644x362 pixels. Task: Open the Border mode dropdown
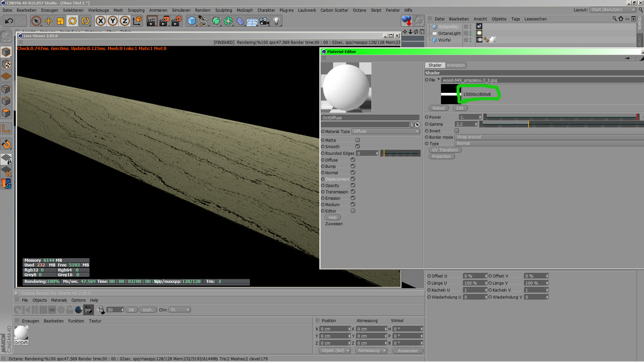(549, 137)
